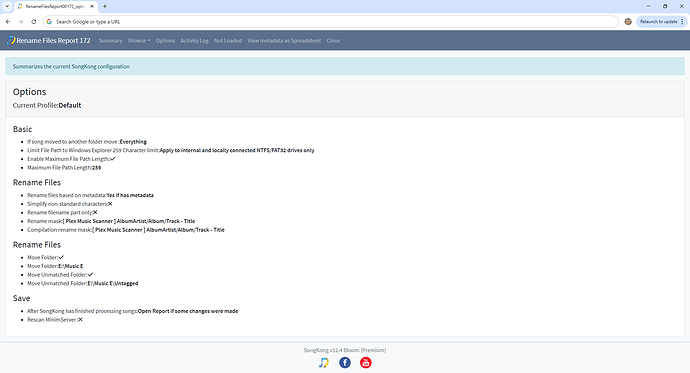The height and width of the screenshot is (373, 690).
Task: Go back with the browser back arrow
Action: 8,22
